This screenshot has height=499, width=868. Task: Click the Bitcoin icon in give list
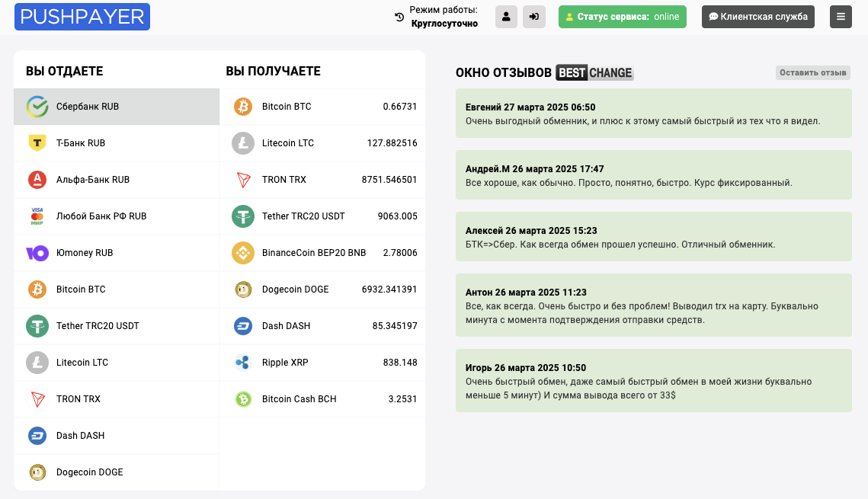[x=37, y=289]
